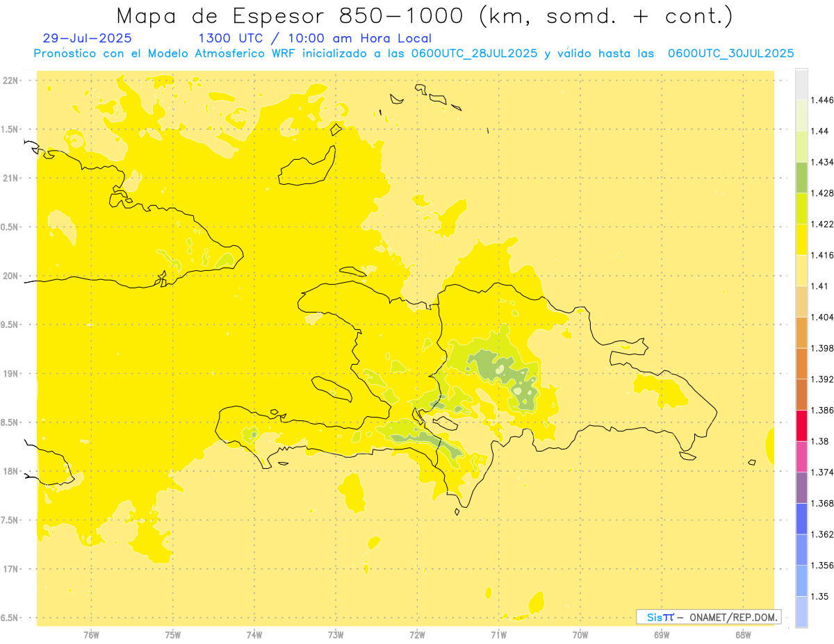Click the colorbar value 1.38

point(821,441)
